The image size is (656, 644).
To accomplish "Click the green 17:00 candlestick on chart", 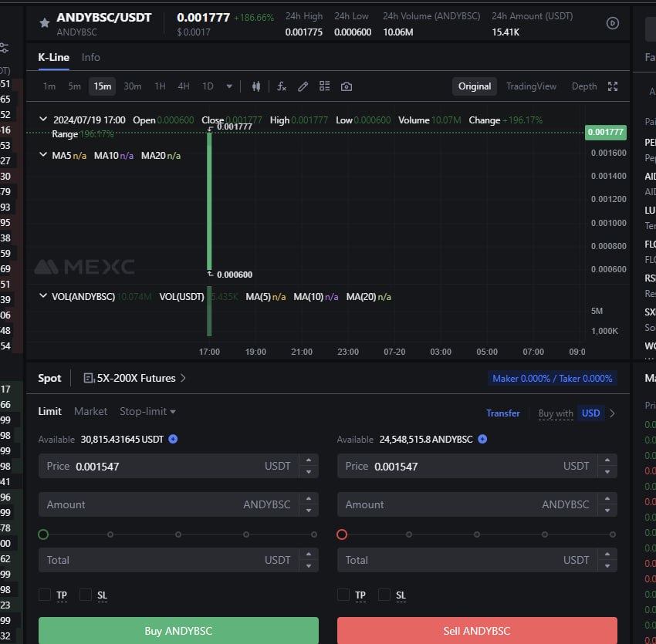I will 209,201.
